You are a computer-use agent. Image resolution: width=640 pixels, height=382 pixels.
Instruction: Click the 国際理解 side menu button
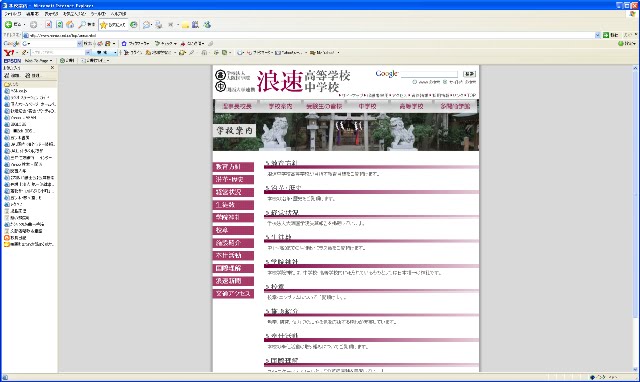tap(233, 268)
